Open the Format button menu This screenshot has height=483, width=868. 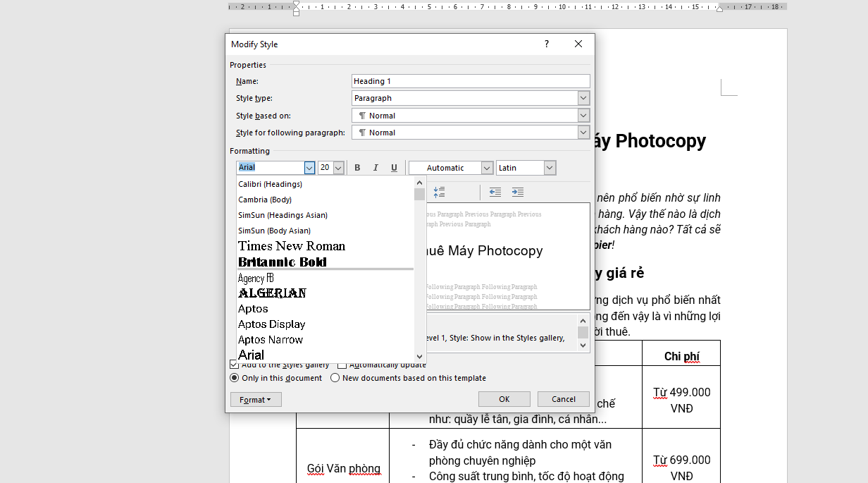pos(256,400)
